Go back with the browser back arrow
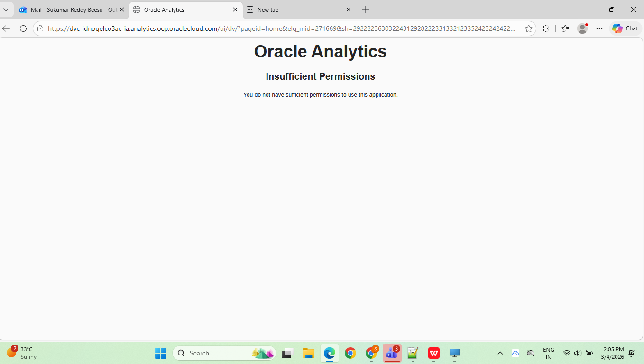 click(6, 28)
